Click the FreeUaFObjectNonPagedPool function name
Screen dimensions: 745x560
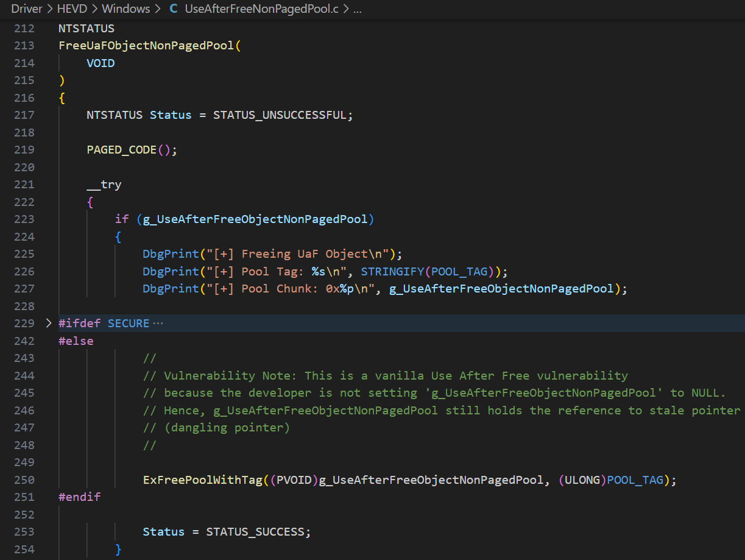(146, 46)
